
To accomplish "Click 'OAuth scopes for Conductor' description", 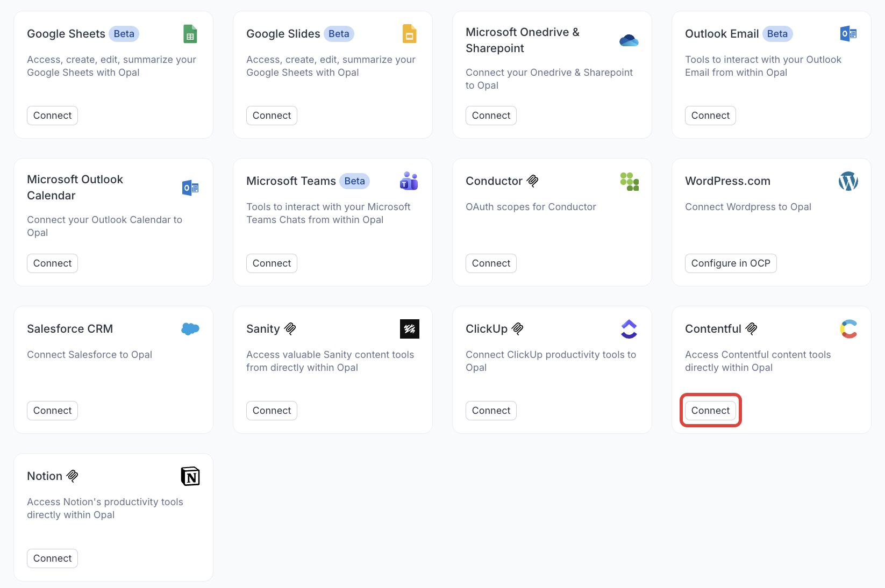I will [x=531, y=207].
